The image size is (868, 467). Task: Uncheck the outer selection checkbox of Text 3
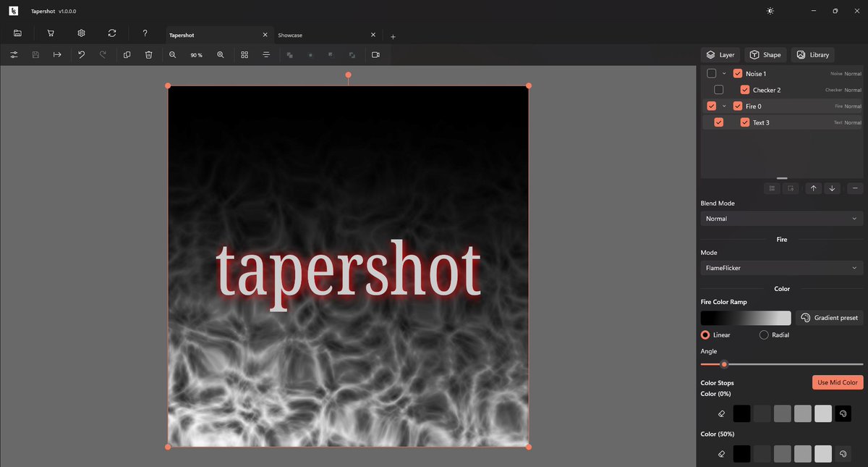(x=719, y=122)
